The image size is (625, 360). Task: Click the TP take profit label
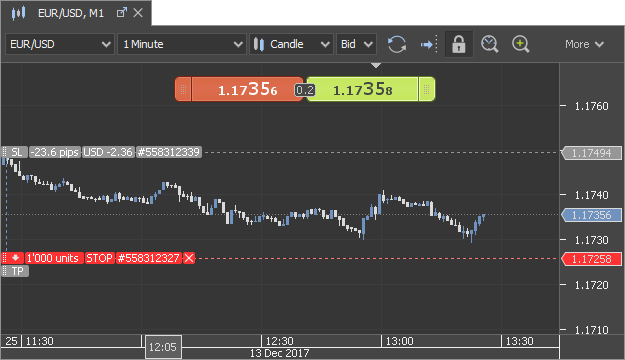tap(17, 271)
